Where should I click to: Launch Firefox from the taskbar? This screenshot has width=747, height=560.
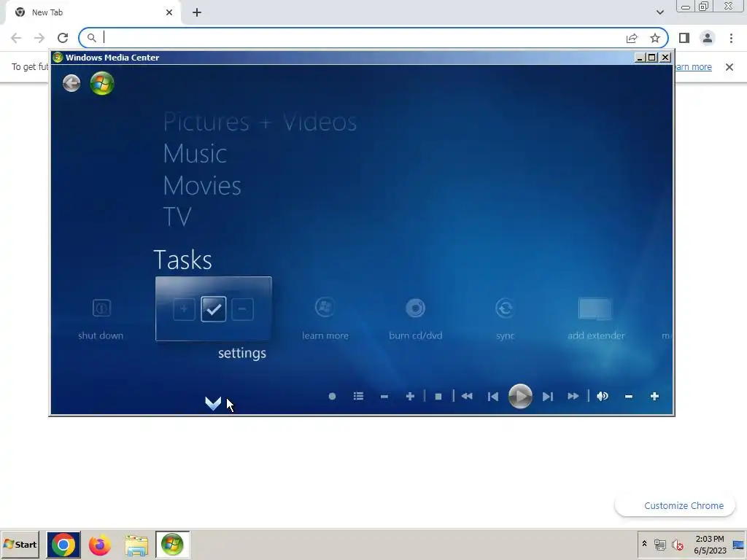100,545
